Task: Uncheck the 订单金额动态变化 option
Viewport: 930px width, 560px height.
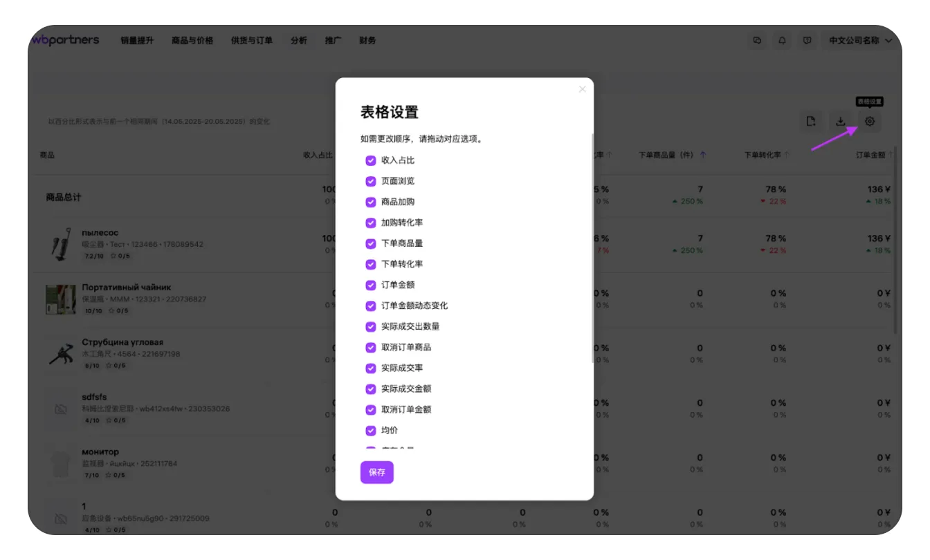Action: (x=370, y=305)
